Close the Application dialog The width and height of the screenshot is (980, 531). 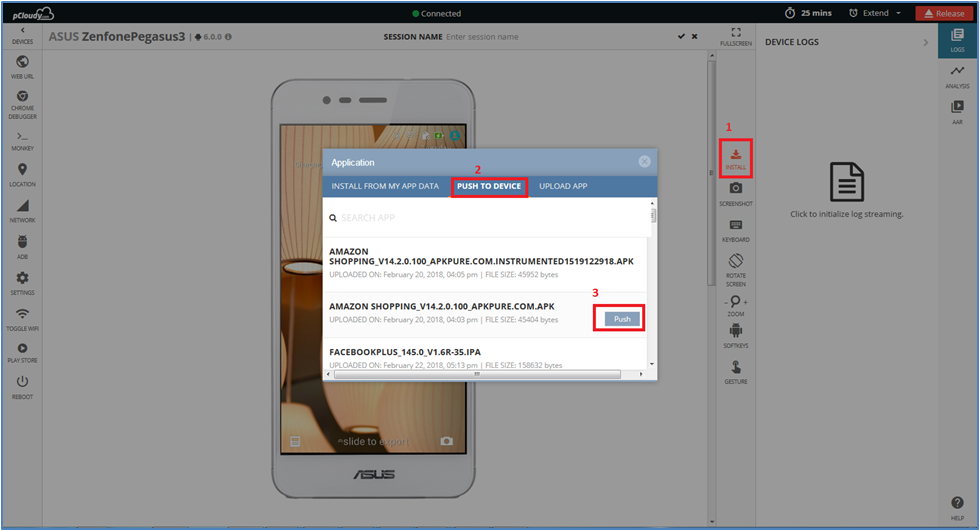644,162
